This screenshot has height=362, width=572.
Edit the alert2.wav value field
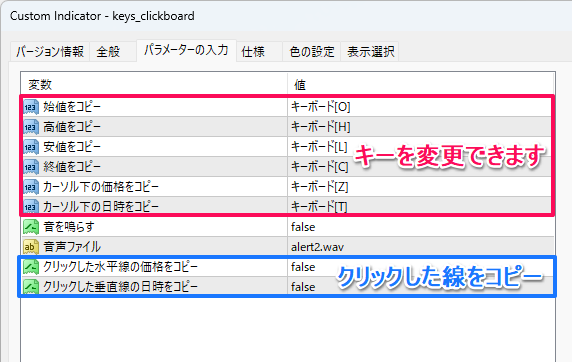[420, 247]
